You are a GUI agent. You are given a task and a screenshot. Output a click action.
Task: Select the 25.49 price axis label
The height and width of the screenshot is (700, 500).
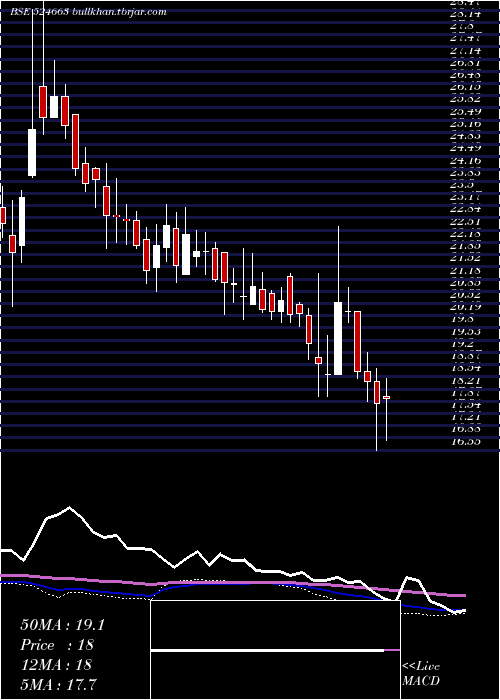(466, 111)
